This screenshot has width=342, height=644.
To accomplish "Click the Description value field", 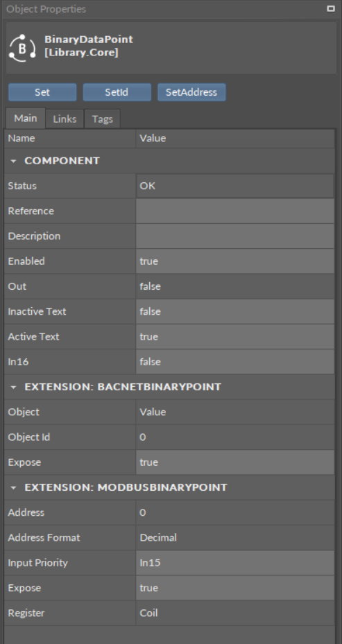I will click(x=235, y=236).
